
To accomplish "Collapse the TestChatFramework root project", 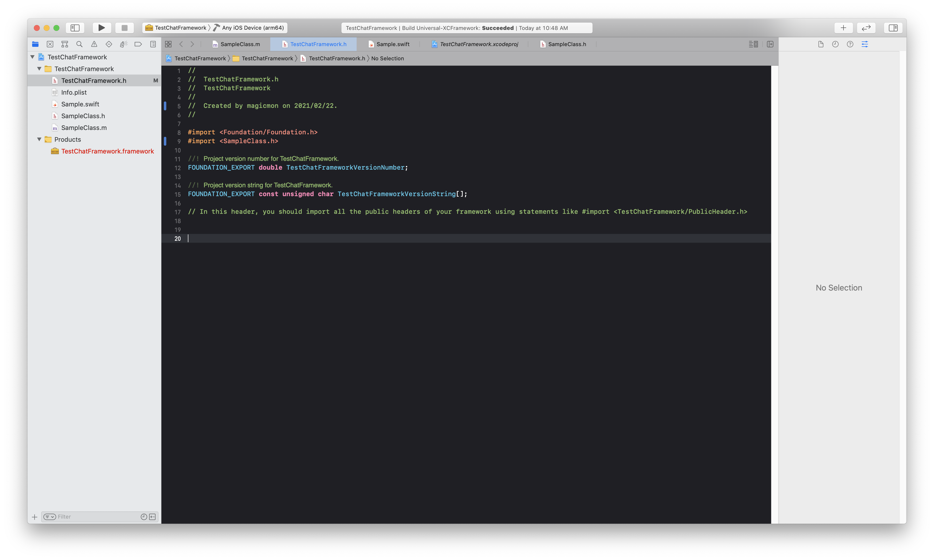I will [x=32, y=57].
